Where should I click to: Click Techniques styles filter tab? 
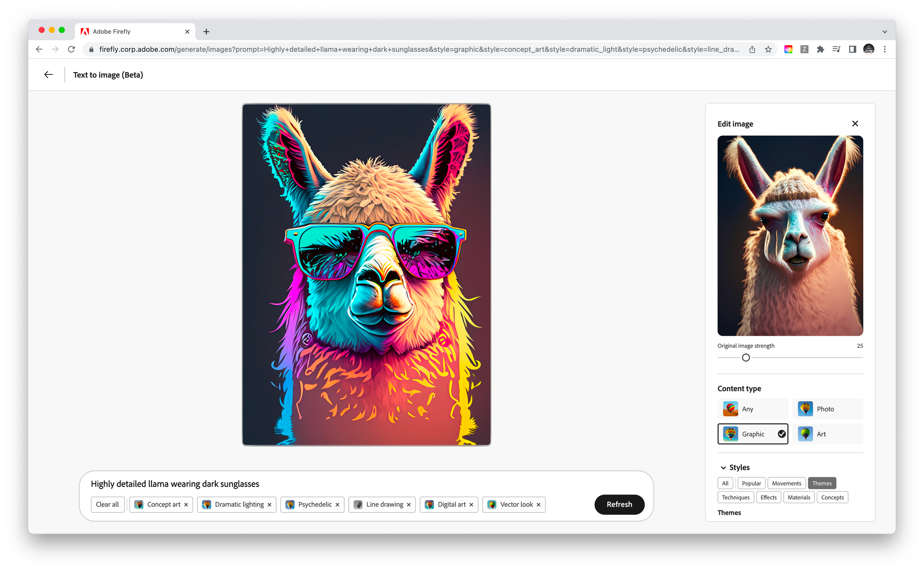(735, 497)
